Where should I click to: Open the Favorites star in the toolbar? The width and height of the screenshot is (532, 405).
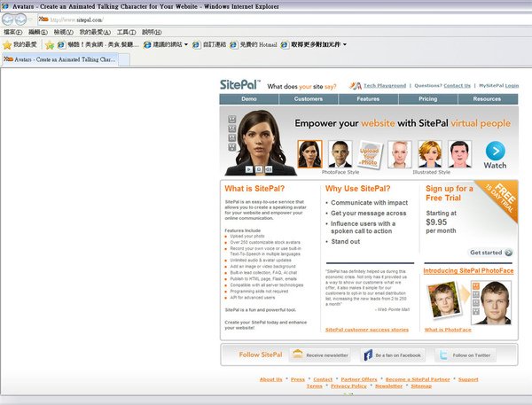[7, 45]
